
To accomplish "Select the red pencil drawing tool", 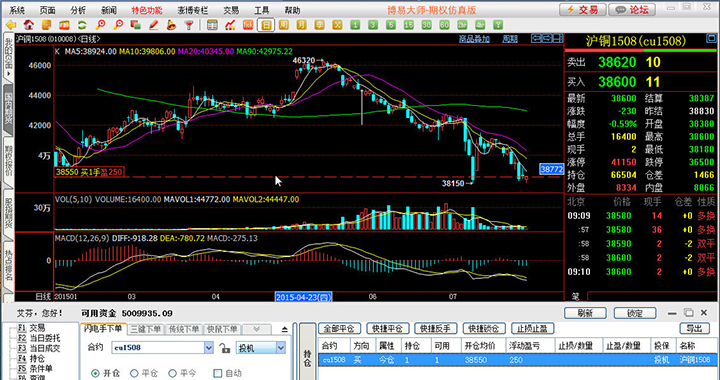I will 153,25.
